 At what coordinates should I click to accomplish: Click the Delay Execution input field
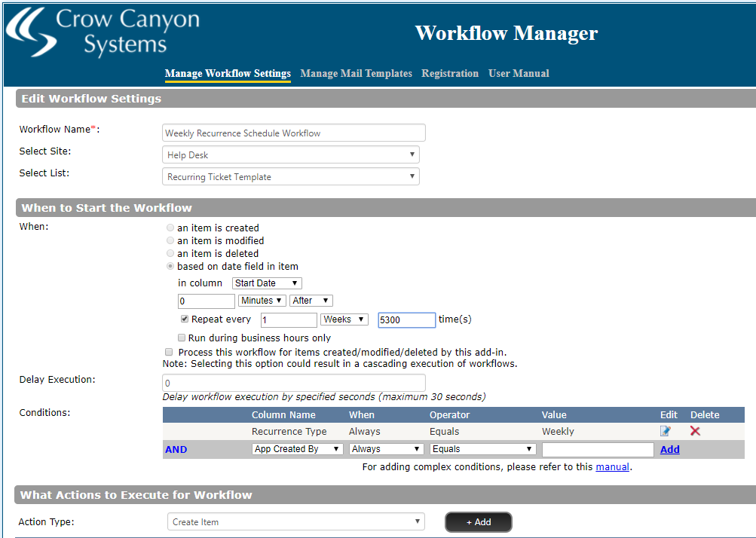coord(294,383)
